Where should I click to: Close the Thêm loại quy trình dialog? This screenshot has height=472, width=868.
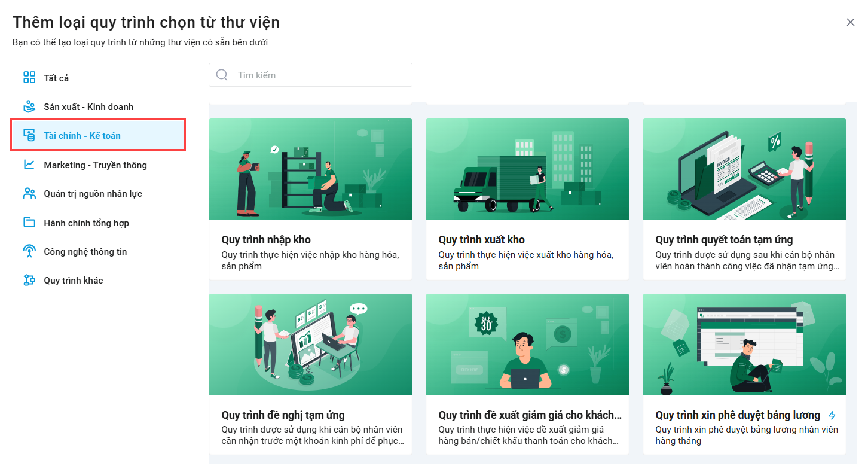click(x=851, y=22)
